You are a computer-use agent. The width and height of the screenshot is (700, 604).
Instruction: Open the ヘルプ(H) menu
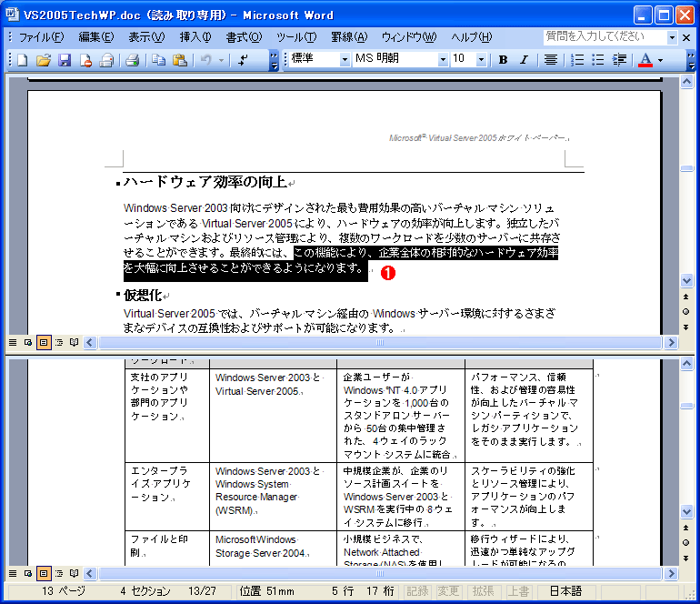(472, 37)
